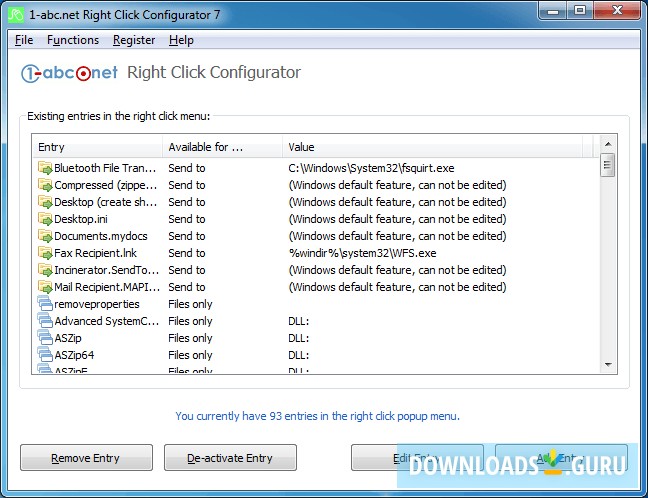Select the 'Bluetooth File Tran...' entry text
648x498 pixels.
(105, 168)
